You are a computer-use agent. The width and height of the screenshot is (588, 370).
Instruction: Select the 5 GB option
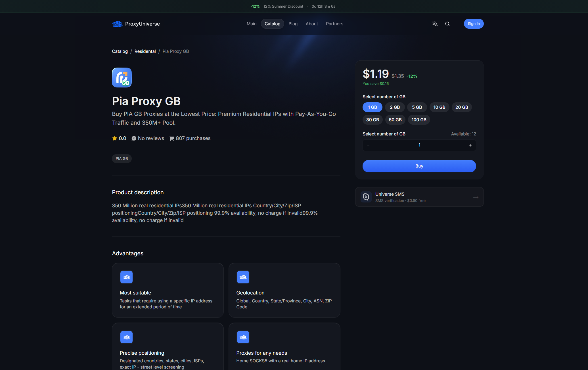click(x=417, y=107)
